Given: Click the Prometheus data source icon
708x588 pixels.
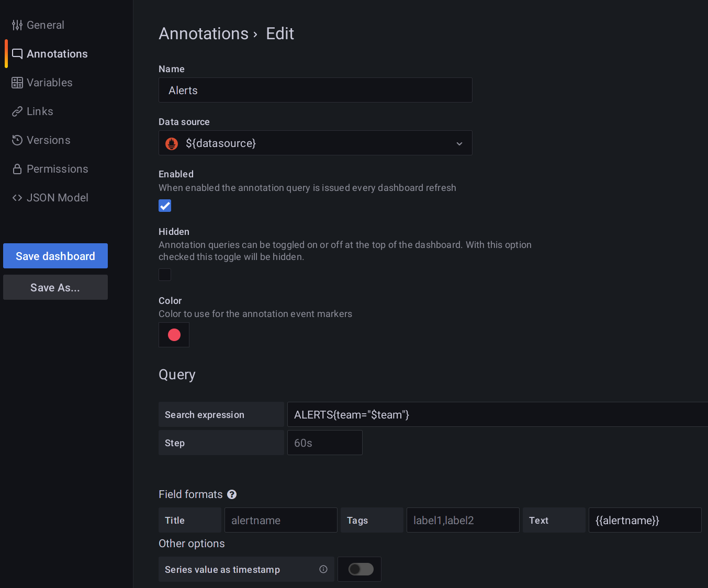Looking at the screenshot, I should click(171, 143).
